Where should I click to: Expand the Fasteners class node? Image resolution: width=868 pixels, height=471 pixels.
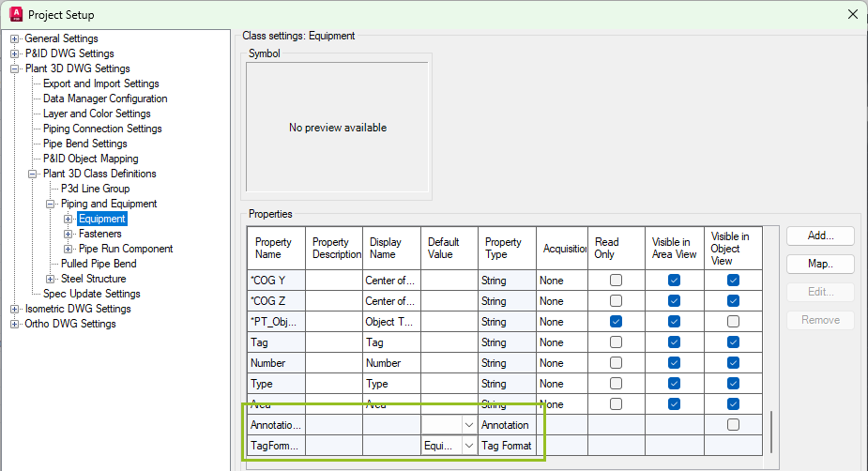pos(68,234)
